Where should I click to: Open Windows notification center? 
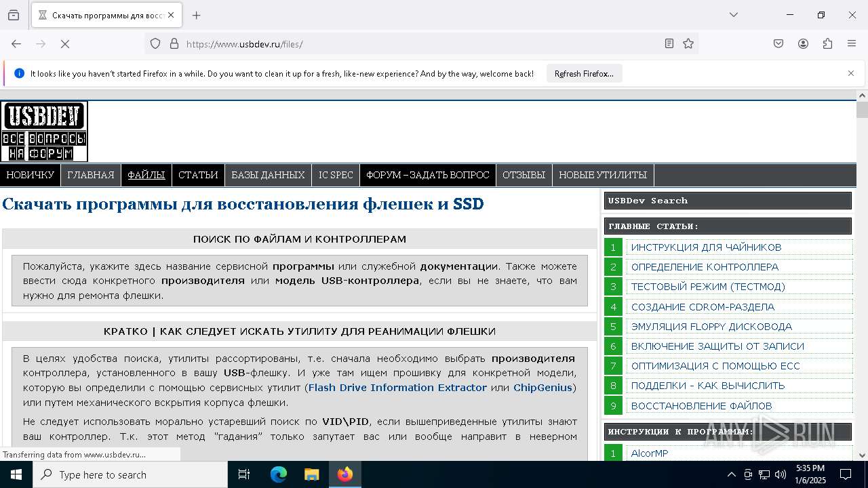point(846,474)
